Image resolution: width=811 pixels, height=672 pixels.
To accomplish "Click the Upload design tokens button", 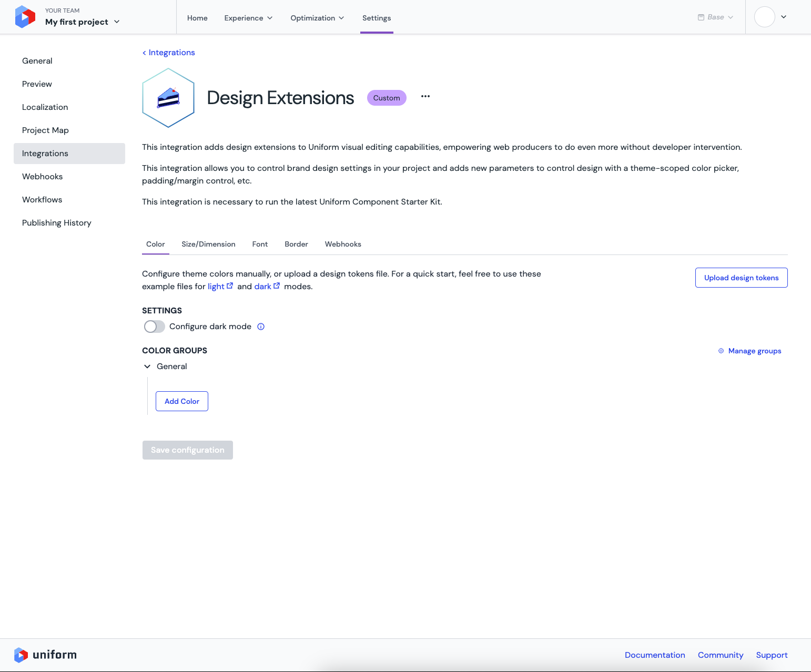I will 741,278.
